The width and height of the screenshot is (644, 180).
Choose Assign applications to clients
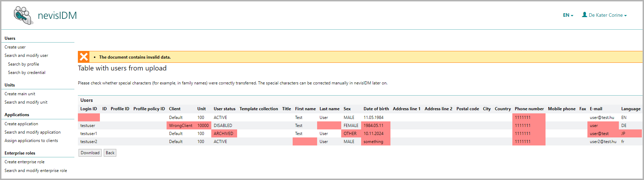click(x=31, y=141)
